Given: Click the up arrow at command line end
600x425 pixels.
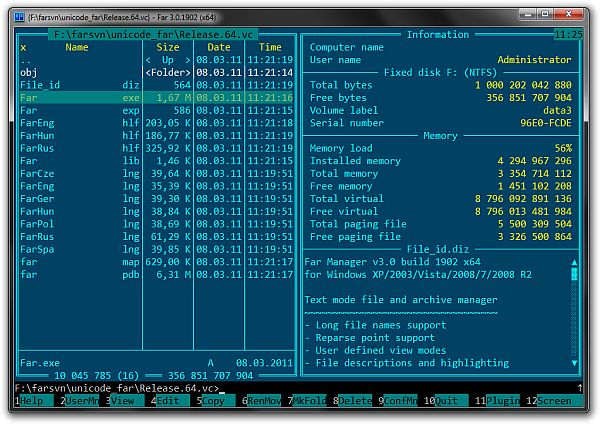Looking at the screenshot, I should 580,388.
